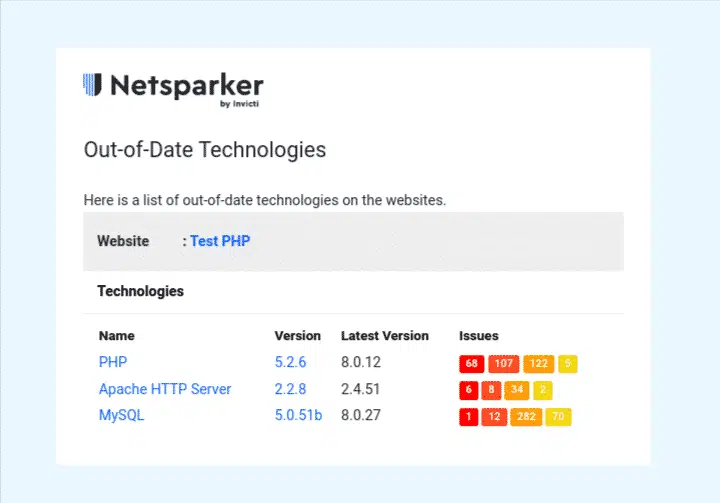Click MySQL high issues badge 12

pos(494,417)
